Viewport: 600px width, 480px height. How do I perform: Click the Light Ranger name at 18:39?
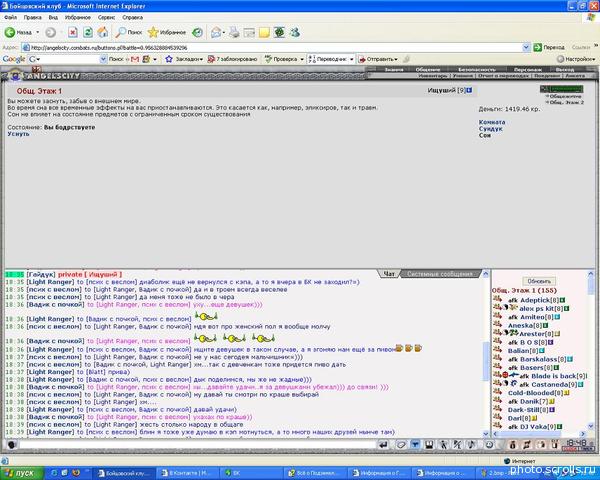click(x=50, y=432)
